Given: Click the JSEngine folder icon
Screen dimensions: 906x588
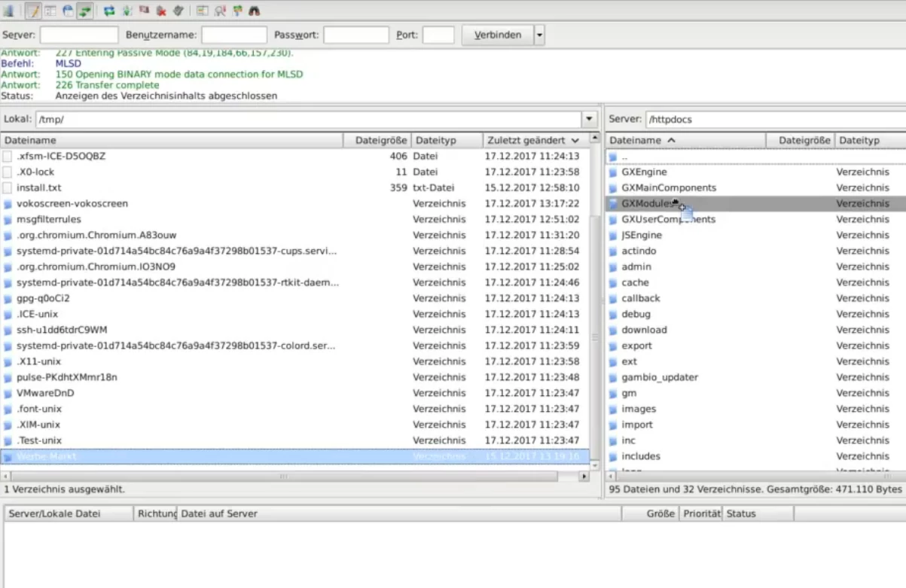Looking at the screenshot, I should (612, 236).
